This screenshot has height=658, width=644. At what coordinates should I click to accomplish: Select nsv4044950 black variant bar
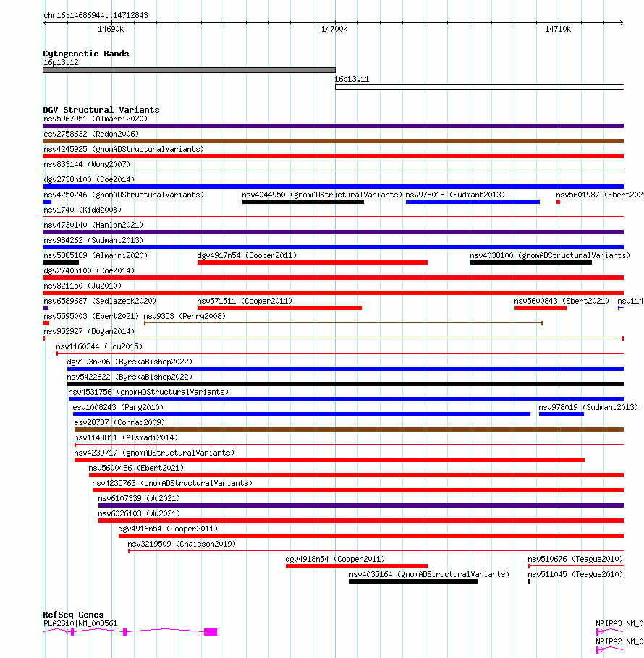[303, 202]
